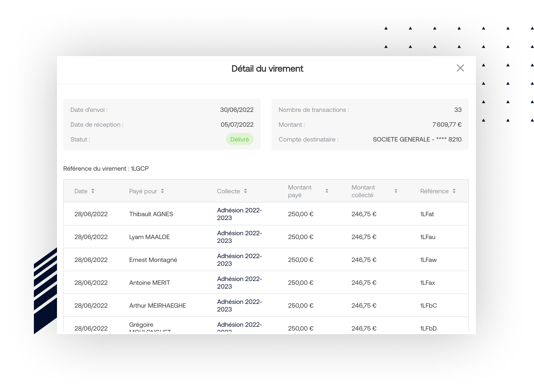The image size is (534, 392).
Task: Click the Nombre de transactions label
Action: coord(313,110)
